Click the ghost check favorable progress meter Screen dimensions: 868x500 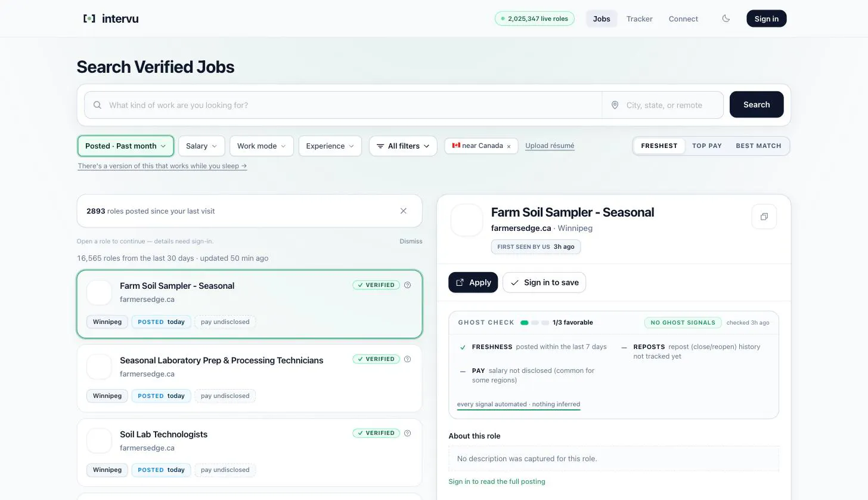pos(535,323)
